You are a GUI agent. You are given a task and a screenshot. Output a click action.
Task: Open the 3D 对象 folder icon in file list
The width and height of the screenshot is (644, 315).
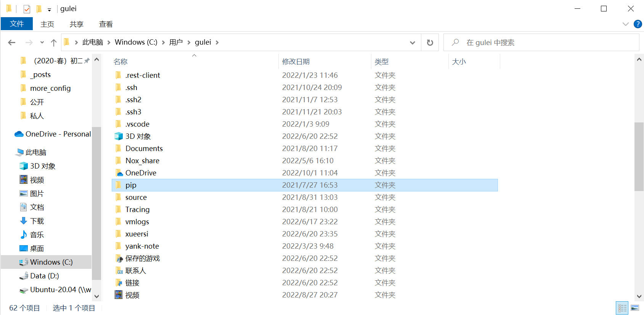coord(119,136)
